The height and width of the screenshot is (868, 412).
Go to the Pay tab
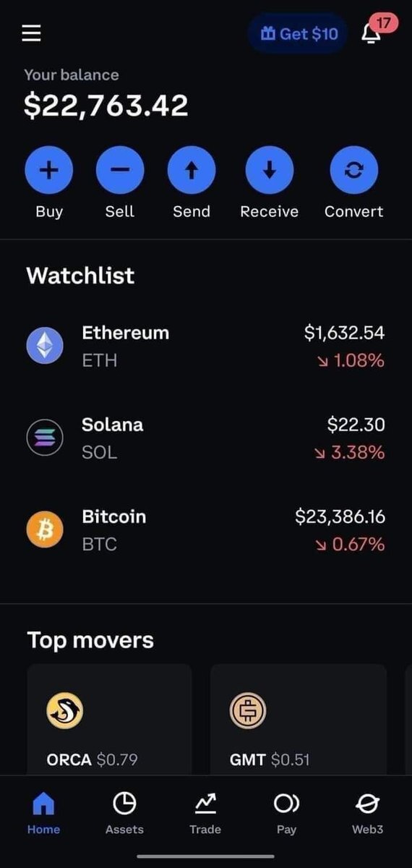[x=286, y=814]
